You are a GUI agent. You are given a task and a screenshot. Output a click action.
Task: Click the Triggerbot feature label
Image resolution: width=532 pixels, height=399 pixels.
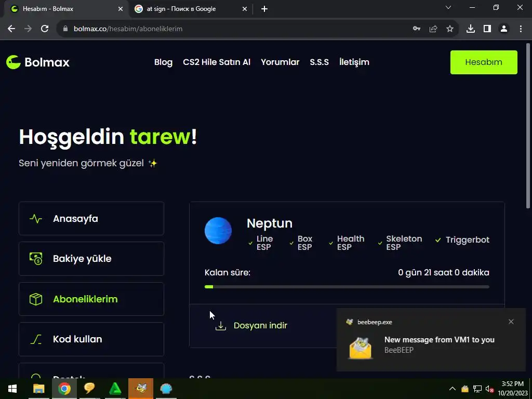pyautogui.click(x=467, y=240)
